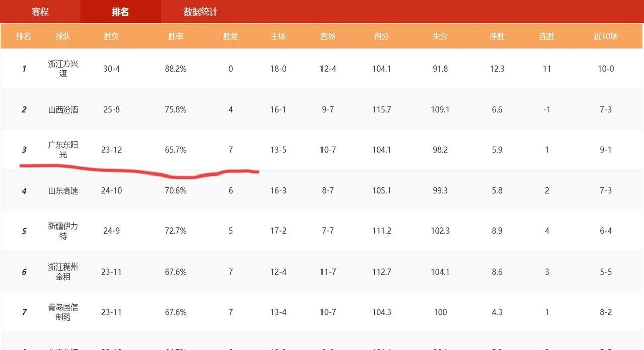Click the 新疆伊力特 team name
Viewport: 644px width, 350px height.
pos(63,231)
